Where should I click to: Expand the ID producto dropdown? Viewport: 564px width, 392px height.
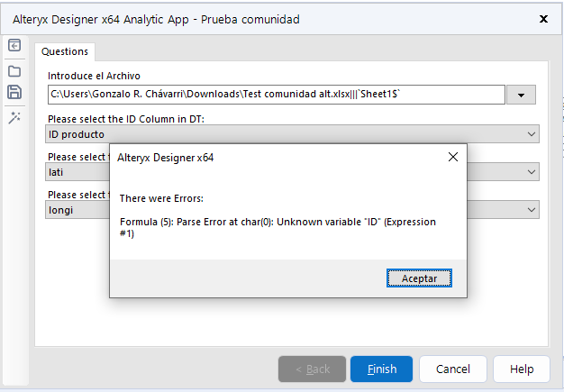(531, 134)
